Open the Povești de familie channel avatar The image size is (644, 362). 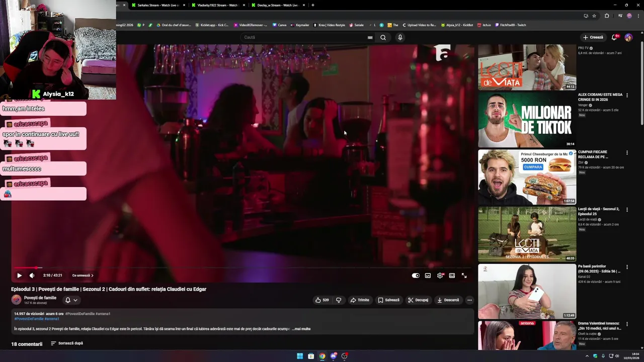[x=17, y=300]
